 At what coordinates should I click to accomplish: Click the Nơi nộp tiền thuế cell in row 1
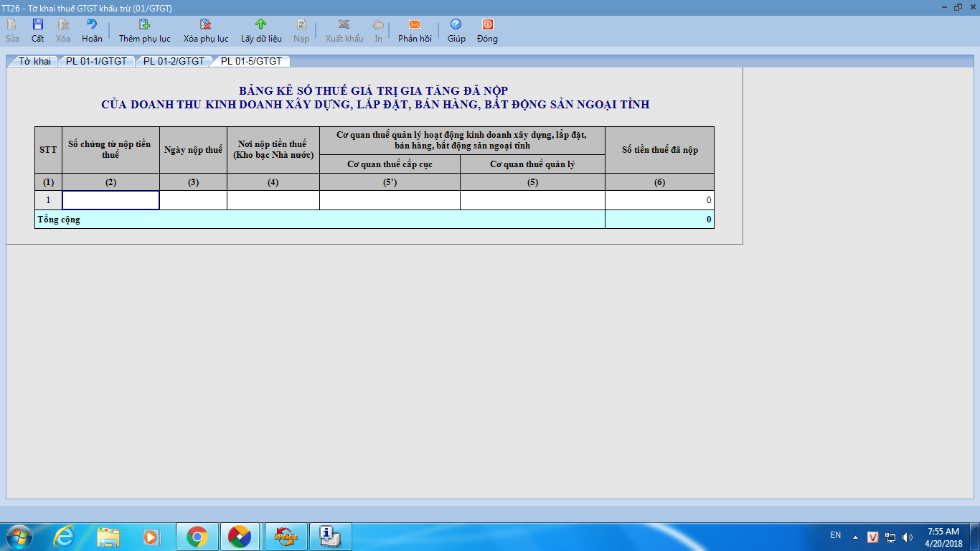pos(273,200)
